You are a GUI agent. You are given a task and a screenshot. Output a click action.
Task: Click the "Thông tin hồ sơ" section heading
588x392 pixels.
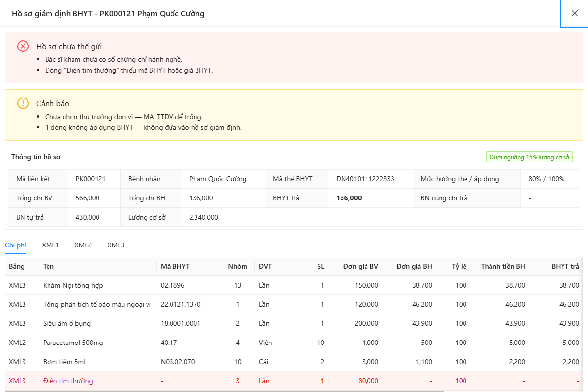pos(36,157)
